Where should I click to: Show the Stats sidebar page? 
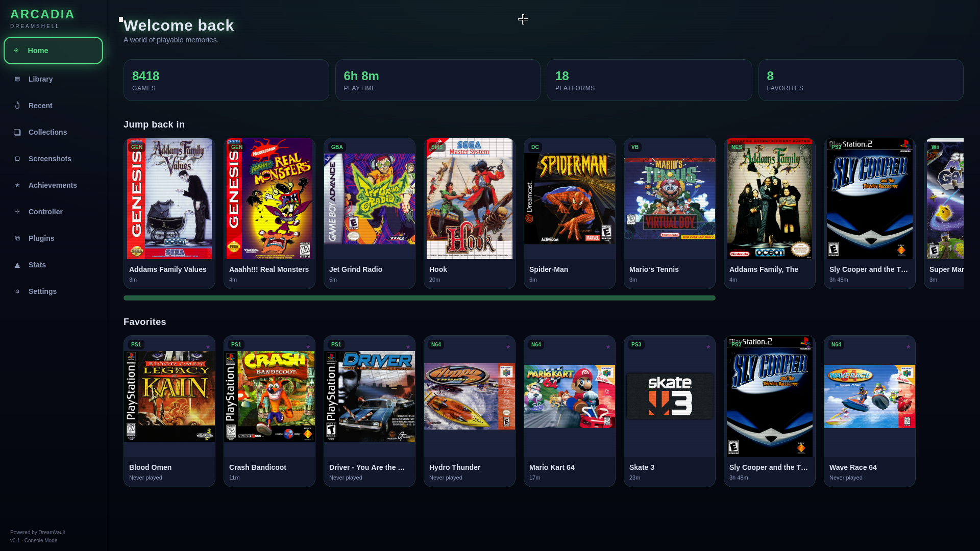[53, 265]
